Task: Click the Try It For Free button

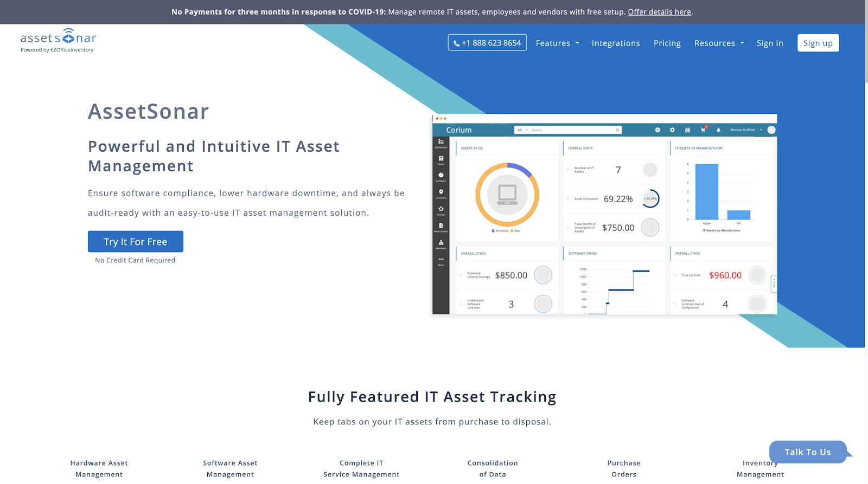Action: pyautogui.click(x=136, y=242)
